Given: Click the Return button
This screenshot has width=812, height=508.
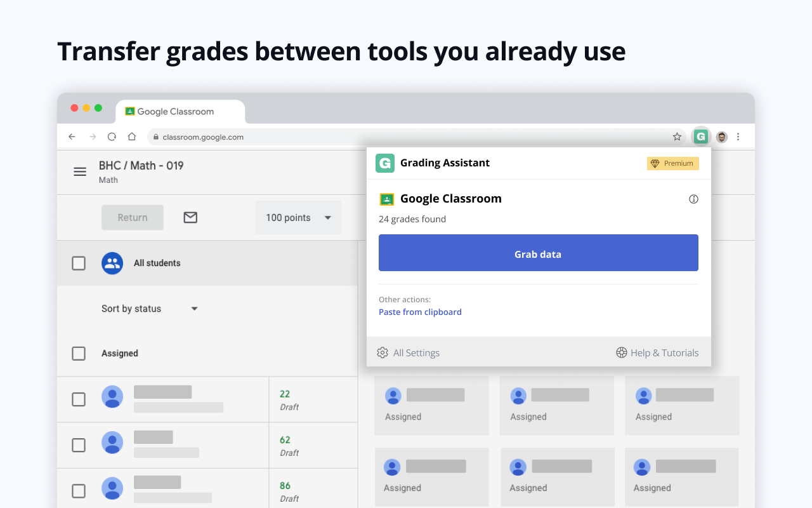Looking at the screenshot, I should point(133,217).
